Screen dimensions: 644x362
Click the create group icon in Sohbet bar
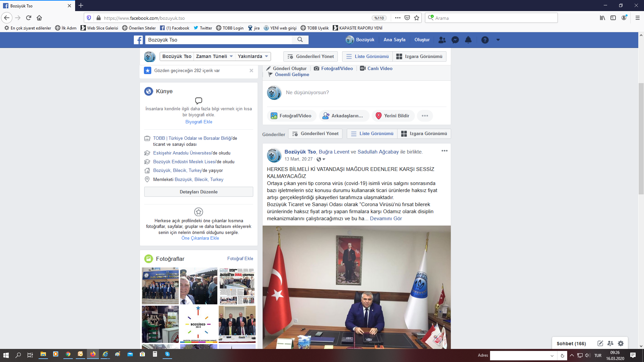coord(610,343)
